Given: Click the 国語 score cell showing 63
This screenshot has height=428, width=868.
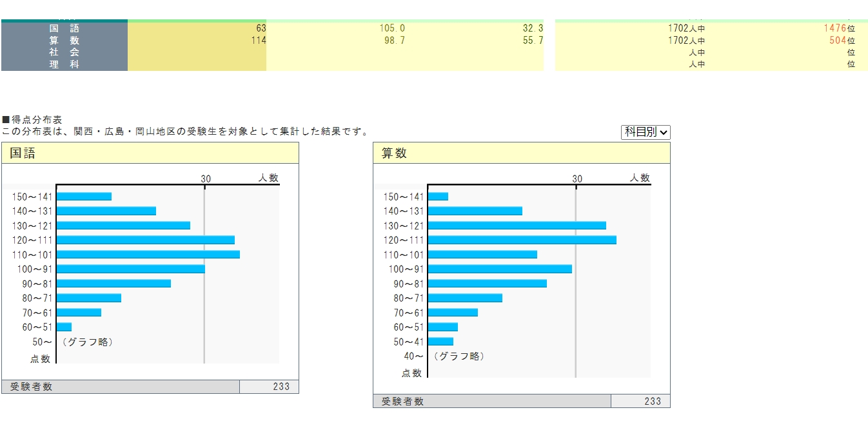Looking at the screenshot, I should pyautogui.click(x=261, y=28).
